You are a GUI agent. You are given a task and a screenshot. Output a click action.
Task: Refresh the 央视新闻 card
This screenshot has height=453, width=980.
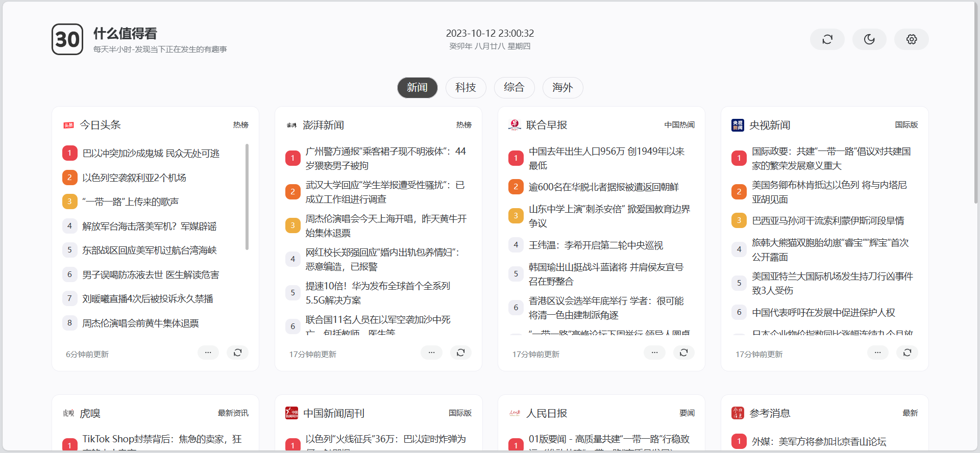point(907,353)
